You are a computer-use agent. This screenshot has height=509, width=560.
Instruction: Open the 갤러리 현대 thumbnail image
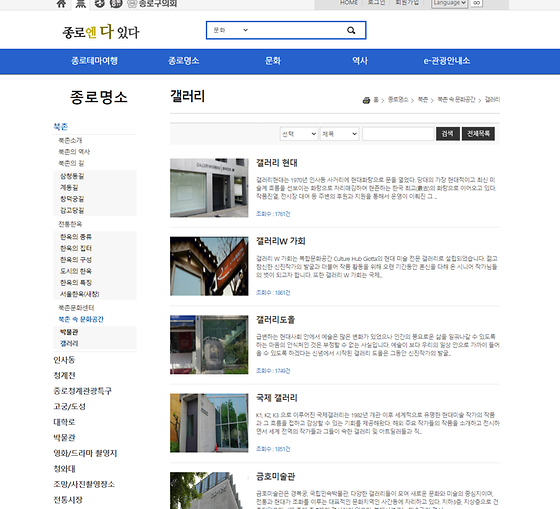pyautogui.click(x=209, y=188)
